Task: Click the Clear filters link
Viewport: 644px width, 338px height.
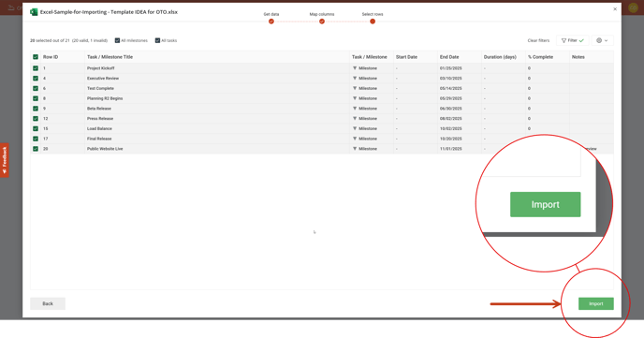Action: [538, 40]
